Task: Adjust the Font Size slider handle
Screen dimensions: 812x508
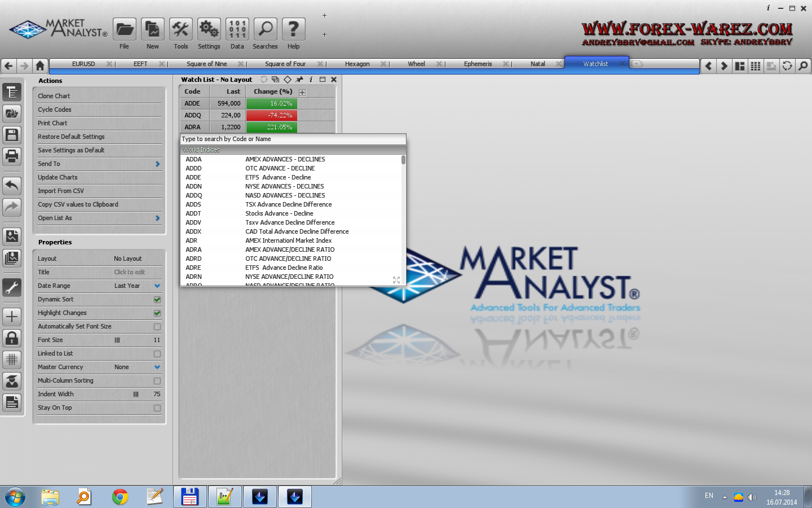Action: (x=117, y=340)
